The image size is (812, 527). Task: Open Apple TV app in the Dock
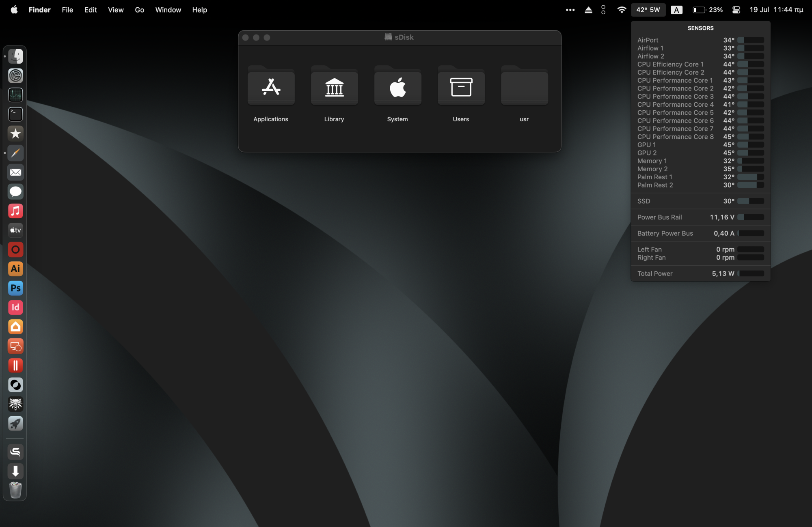(x=15, y=230)
